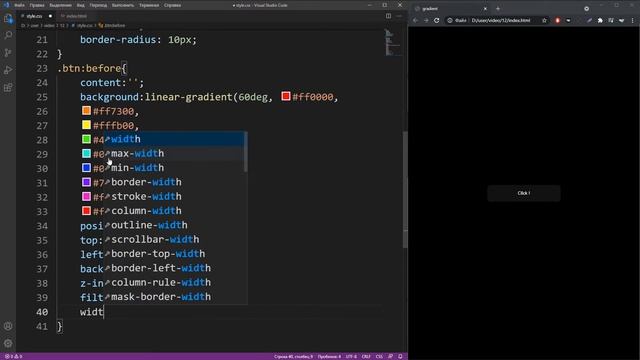Open the yellow #fffb00 color swatch
Image resolution: width=640 pixels, height=360 pixels.
86,125
